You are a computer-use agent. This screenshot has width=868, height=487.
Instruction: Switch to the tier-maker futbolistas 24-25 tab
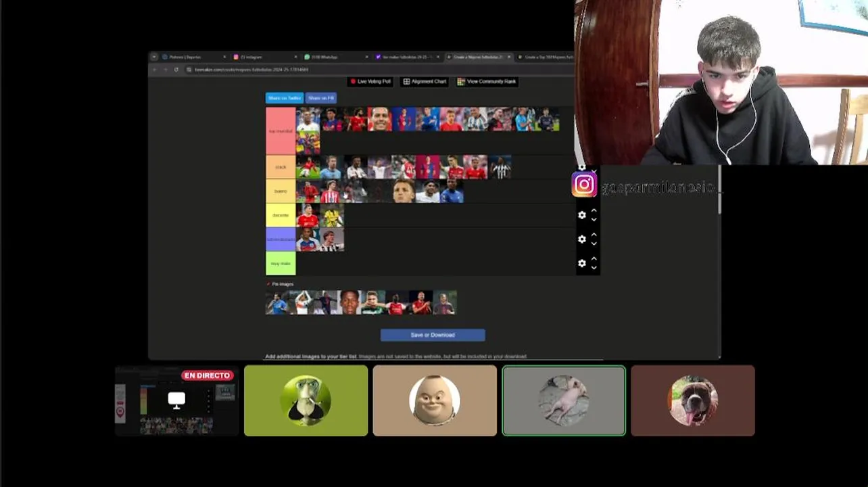[407, 57]
